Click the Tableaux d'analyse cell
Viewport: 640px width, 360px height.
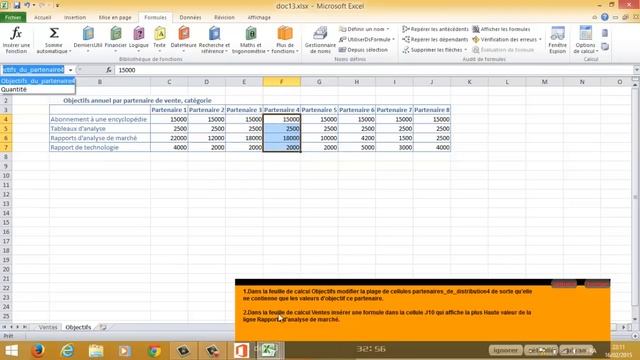100,129
